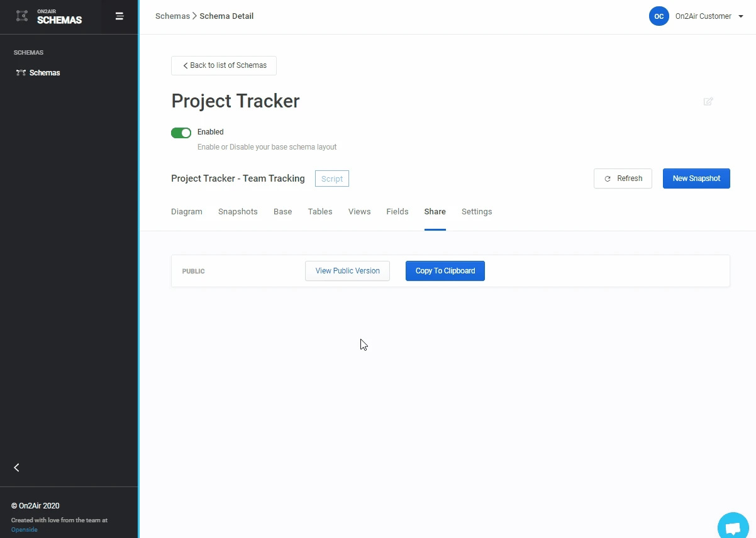This screenshot has height=538, width=756.
Task: Click the Refresh button
Action: pos(623,178)
